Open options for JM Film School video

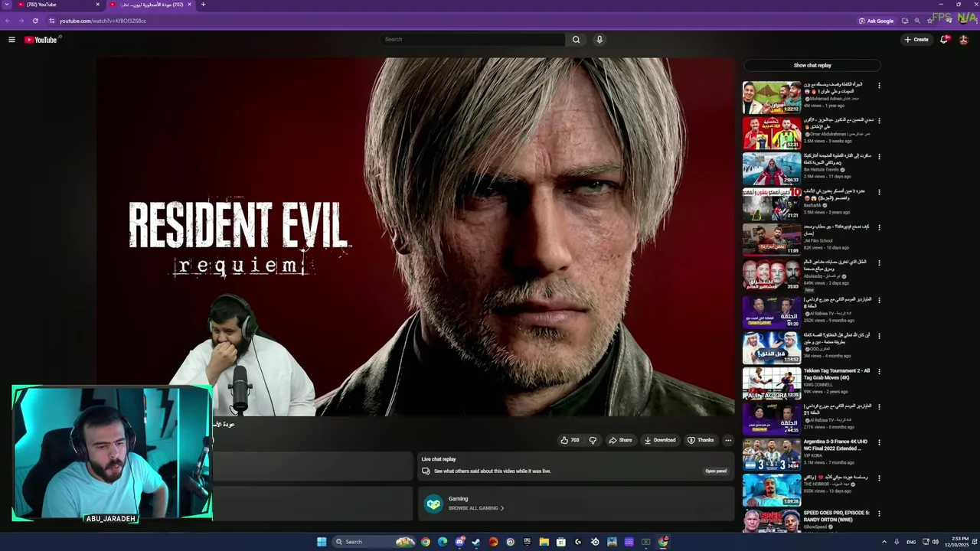879,228
